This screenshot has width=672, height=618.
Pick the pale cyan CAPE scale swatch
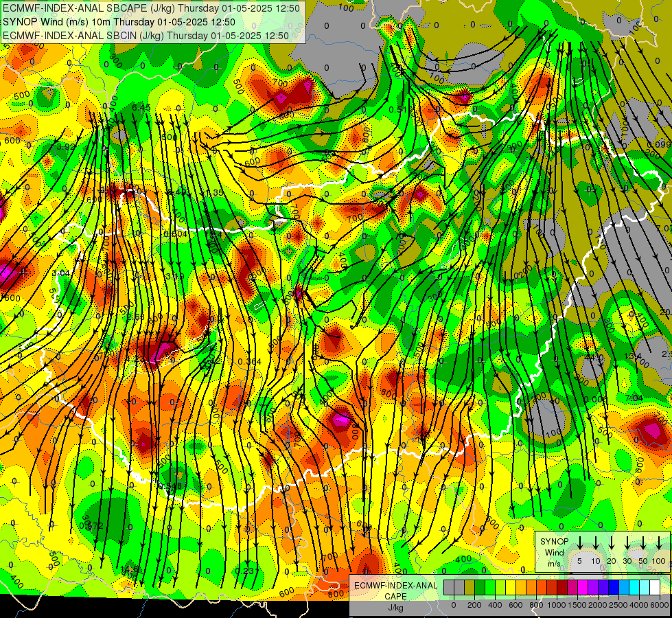(x=644, y=588)
